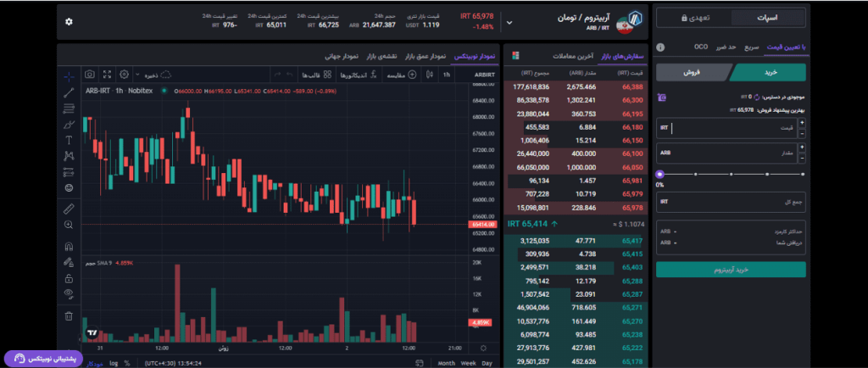868x368 pixels.
Task: Click the cloud save (ذخیره) button
Action: coord(159,75)
